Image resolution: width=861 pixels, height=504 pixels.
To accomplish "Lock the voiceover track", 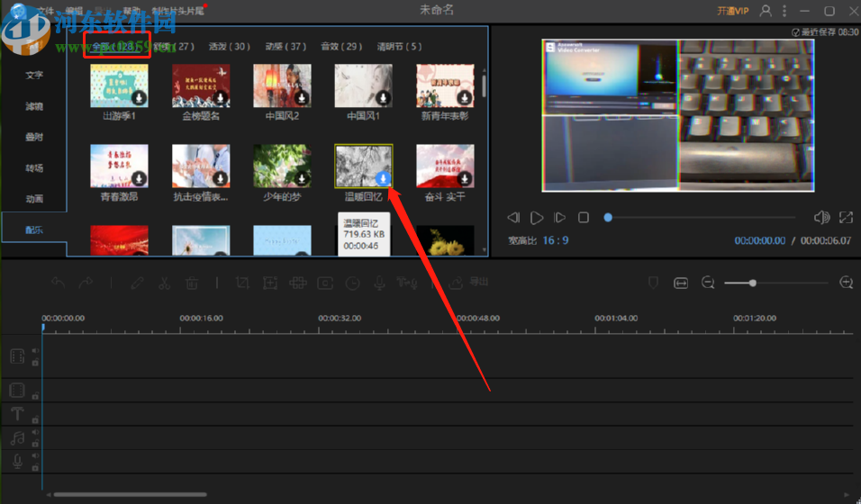I will 35,468.
